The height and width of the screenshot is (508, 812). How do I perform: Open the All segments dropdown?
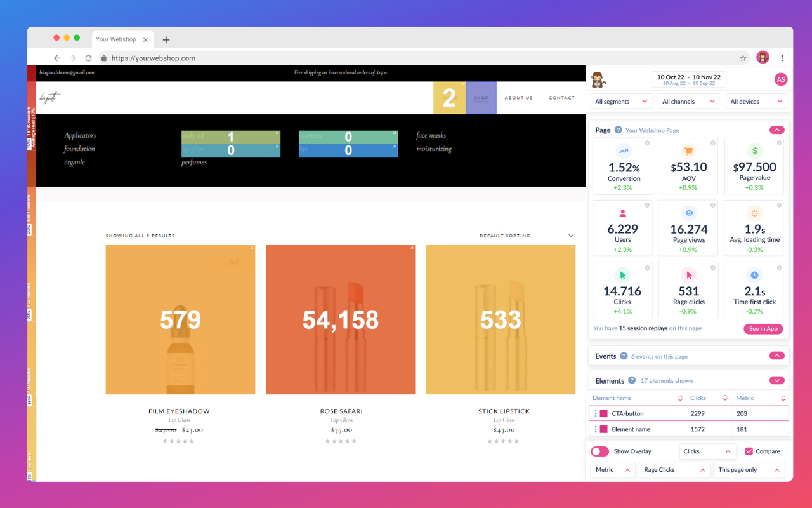tap(622, 101)
